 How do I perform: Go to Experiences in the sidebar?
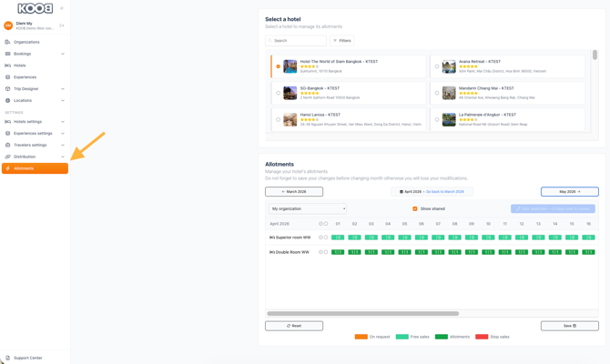[25, 77]
